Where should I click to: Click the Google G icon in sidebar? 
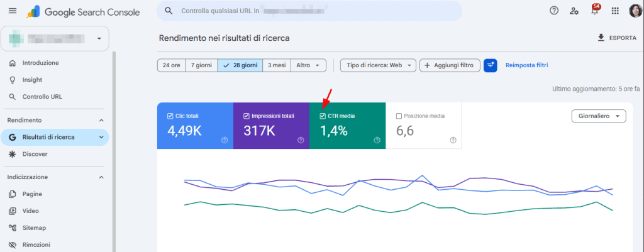coord(13,138)
